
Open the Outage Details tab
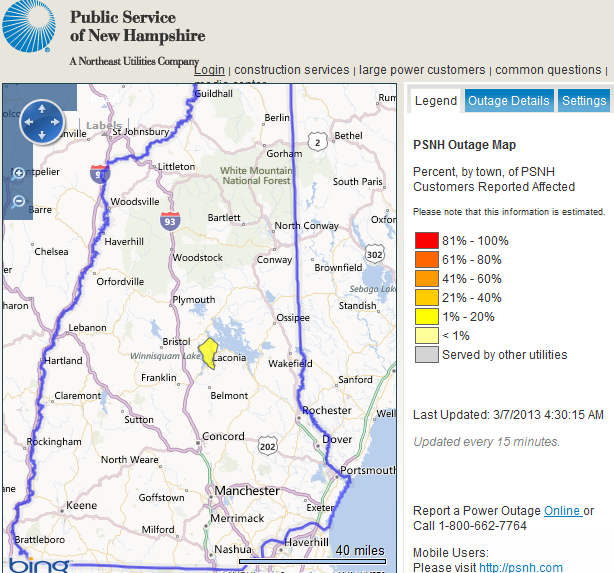coord(509,101)
